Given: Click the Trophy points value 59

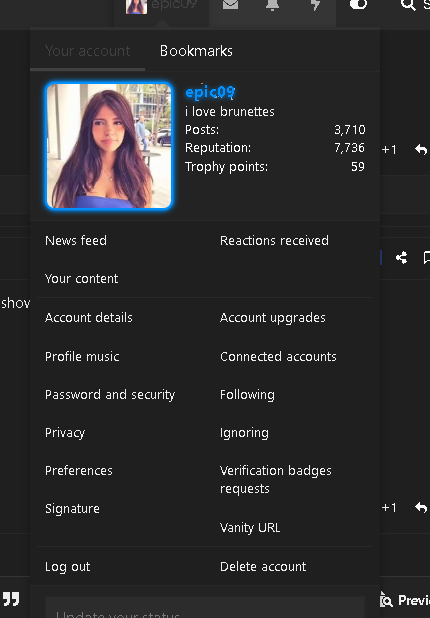Looking at the screenshot, I should tap(358, 166).
